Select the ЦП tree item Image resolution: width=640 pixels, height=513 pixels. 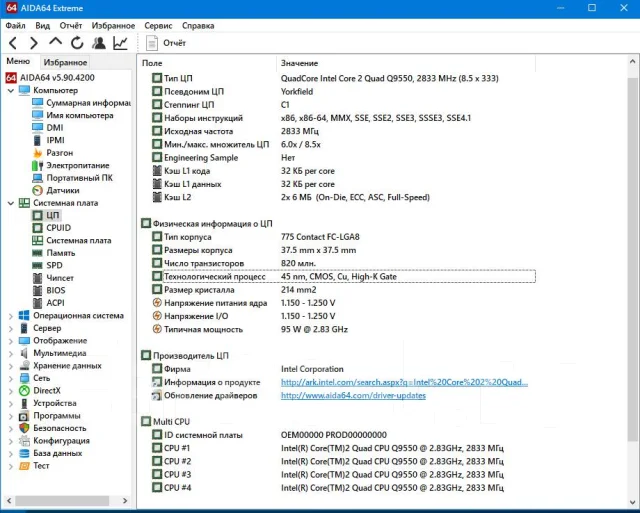pos(46,215)
